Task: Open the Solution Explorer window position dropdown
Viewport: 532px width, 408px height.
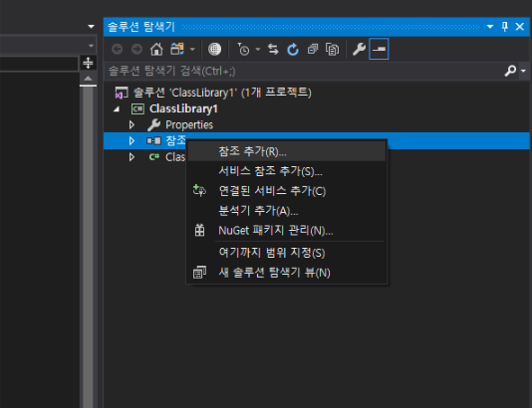Action: (490, 27)
